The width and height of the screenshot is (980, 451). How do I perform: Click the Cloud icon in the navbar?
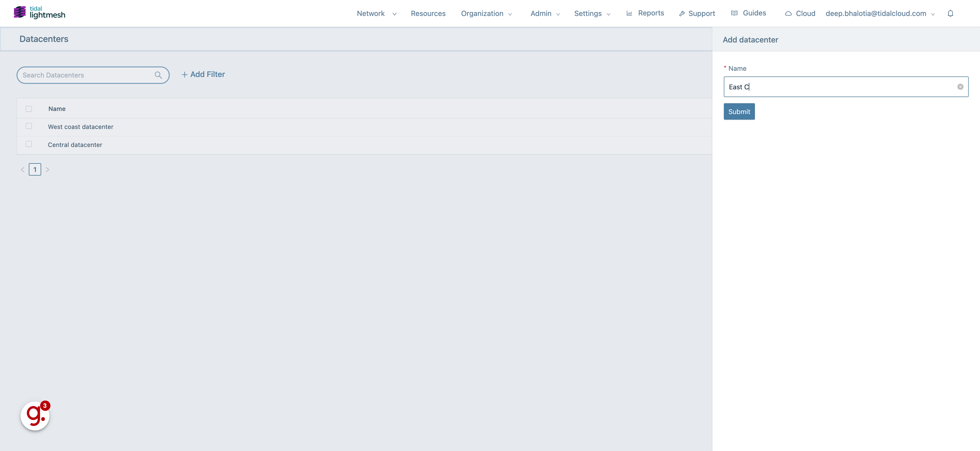pyautogui.click(x=788, y=13)
